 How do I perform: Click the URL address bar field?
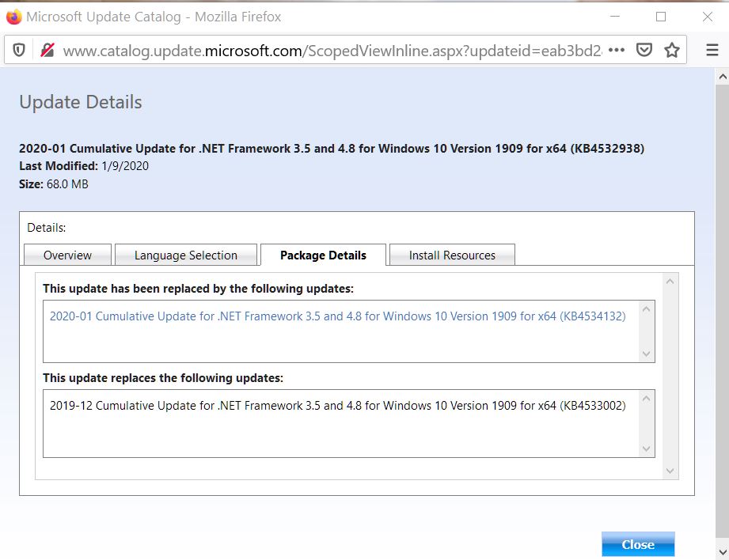click(332, 50)
